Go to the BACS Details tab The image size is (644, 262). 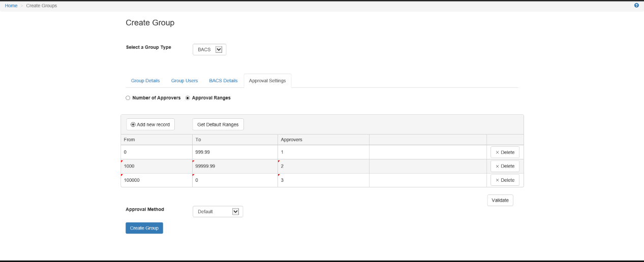pos(223,81)
